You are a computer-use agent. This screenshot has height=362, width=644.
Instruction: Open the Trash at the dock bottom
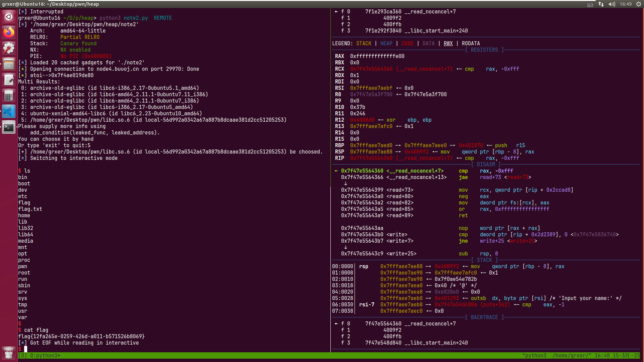point(9,353)
